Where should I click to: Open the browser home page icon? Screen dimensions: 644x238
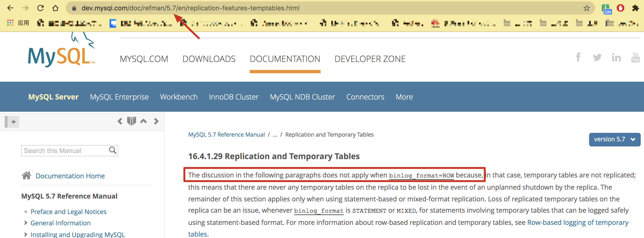(x=55, y=8)
